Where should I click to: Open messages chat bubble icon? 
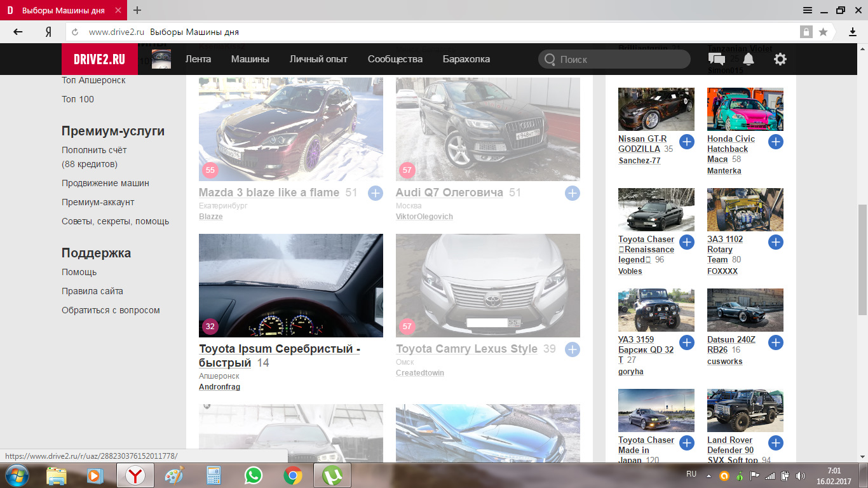[x=717, y=59]
